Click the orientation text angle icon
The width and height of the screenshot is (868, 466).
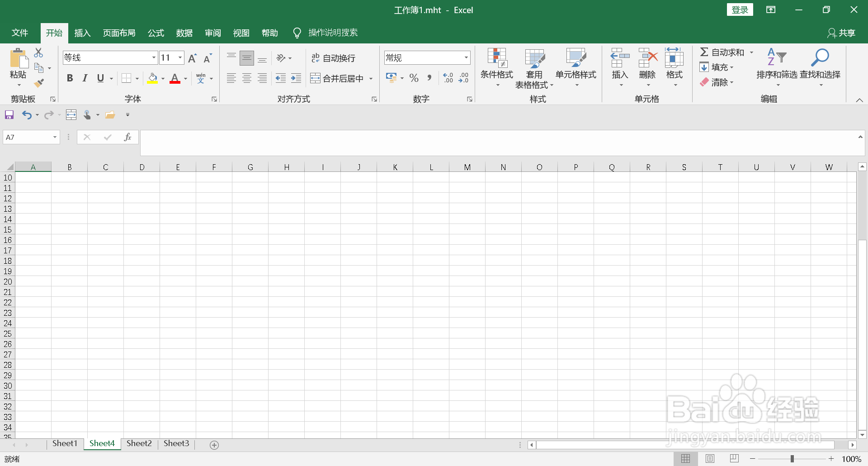pyautogui.click(x=281, y=58)
